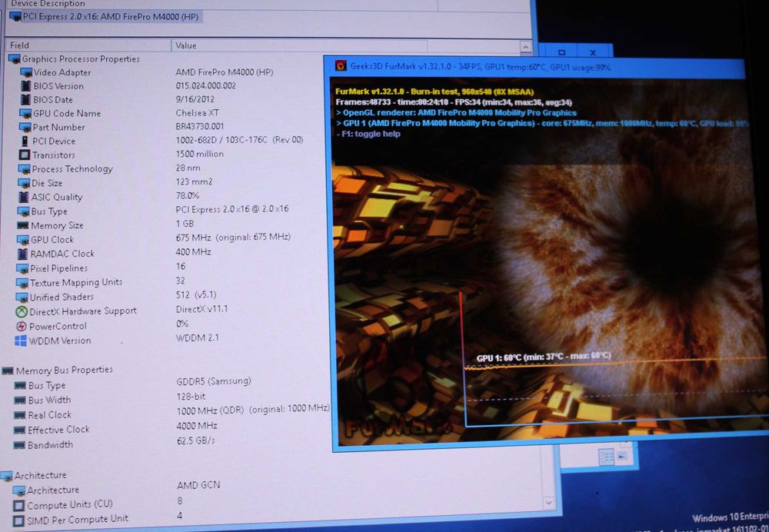Select the Real Clock row label
769x532 pixels.
tap(49, 415)
